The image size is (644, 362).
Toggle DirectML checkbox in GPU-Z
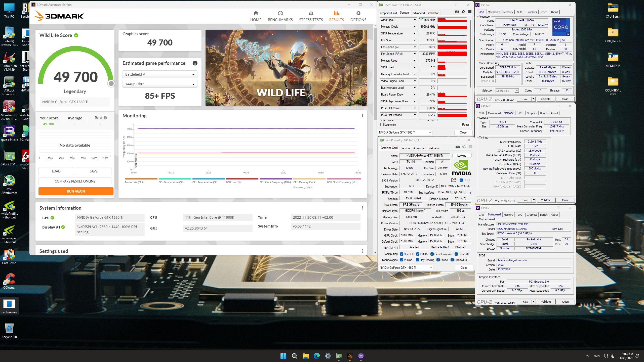click(x=456, y=254)
